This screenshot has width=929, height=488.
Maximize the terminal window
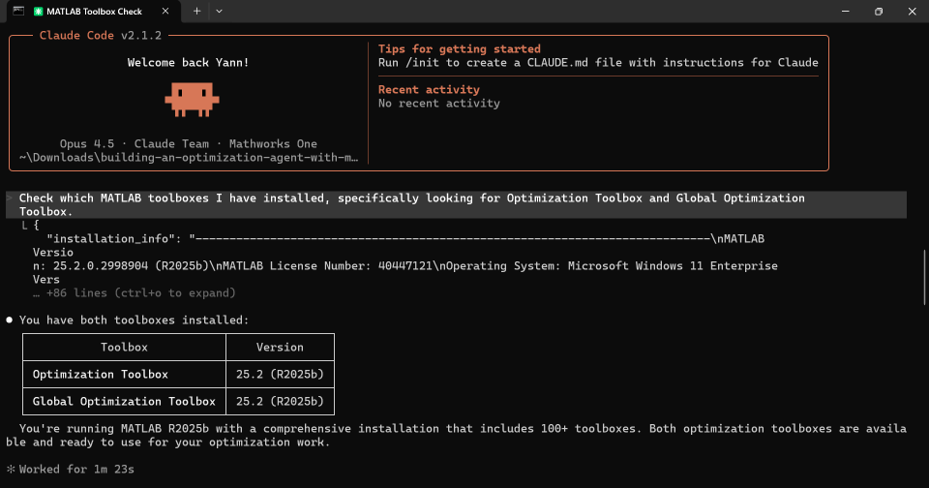click(878, 11)
